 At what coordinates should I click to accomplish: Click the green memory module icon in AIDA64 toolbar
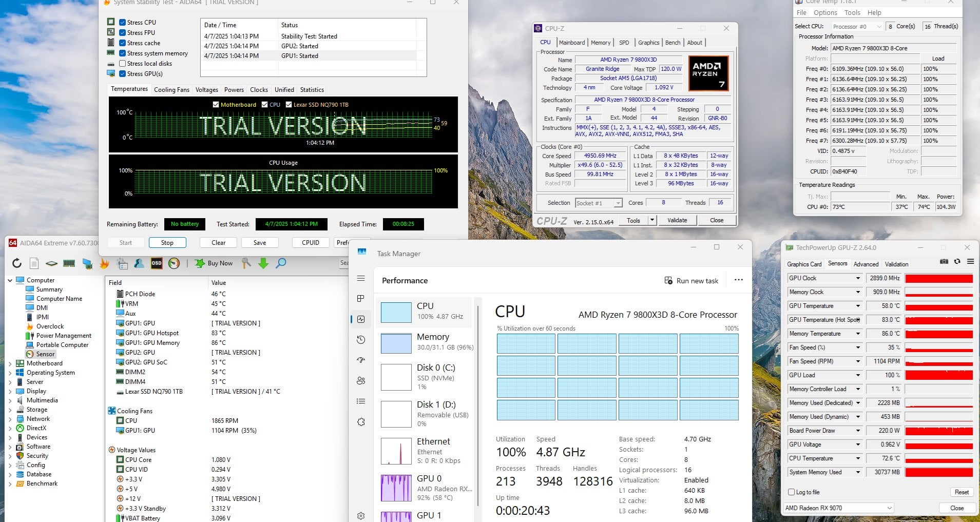69,263
